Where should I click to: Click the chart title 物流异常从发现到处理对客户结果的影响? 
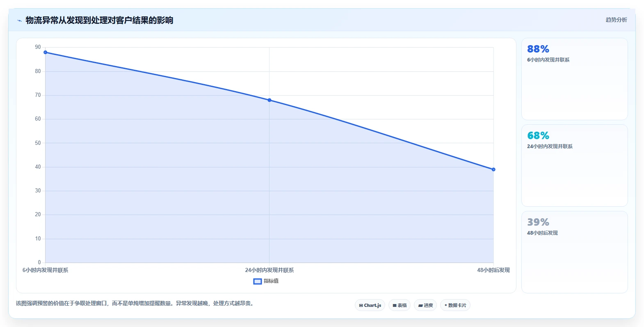[99, 20]
